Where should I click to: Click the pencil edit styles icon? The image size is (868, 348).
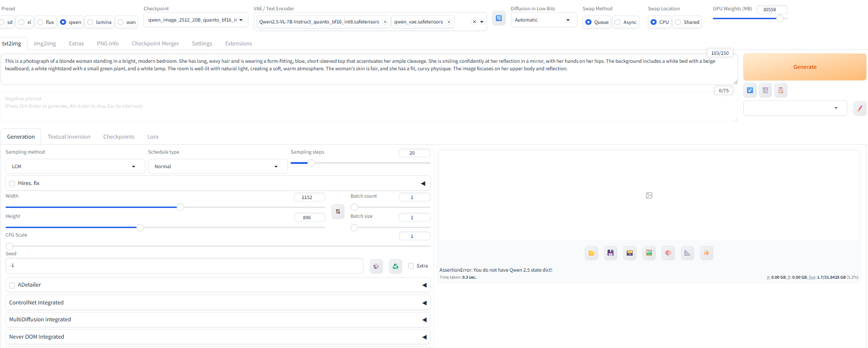pos(860,108)
